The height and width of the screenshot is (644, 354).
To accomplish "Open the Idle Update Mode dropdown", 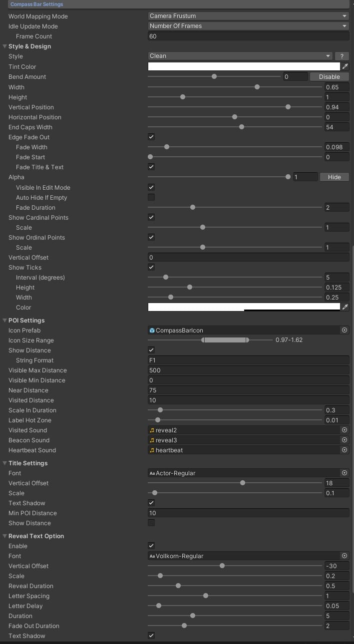I will point(248,26).
